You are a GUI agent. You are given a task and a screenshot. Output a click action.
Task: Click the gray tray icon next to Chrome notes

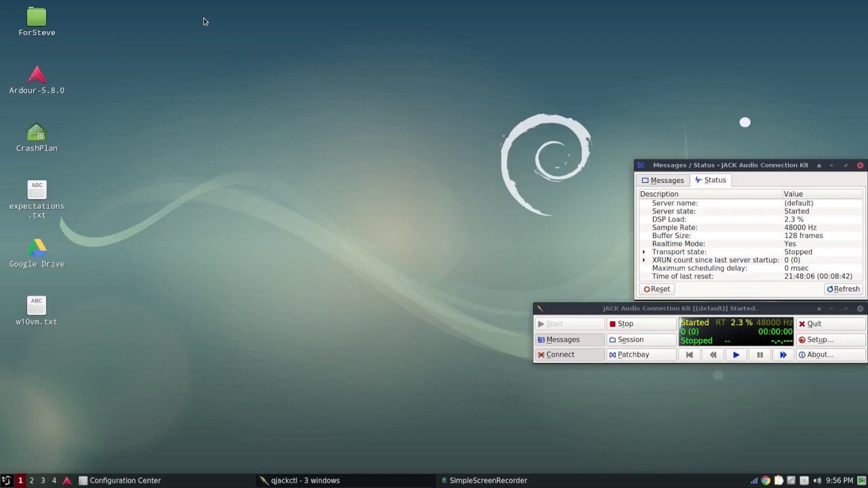click(x=791, y=481)
